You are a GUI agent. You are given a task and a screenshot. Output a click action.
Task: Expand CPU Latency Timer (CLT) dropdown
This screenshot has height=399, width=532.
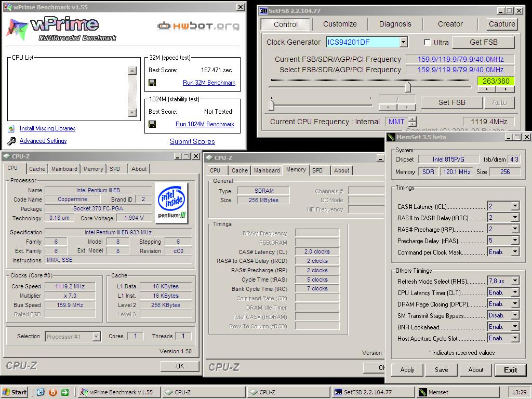[515, 292]
